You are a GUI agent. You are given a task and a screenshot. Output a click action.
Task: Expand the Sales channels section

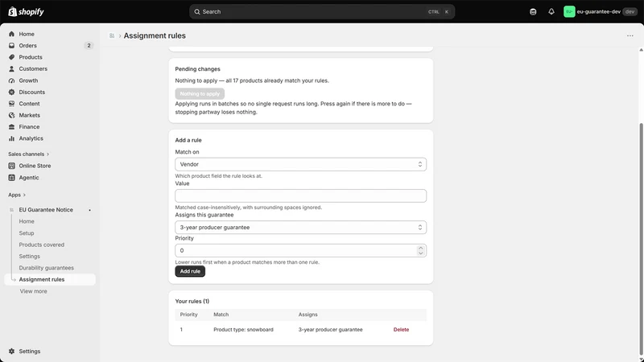pos(29,154)
